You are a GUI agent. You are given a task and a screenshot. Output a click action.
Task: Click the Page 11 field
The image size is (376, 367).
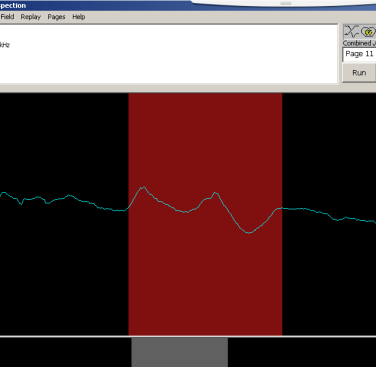coord(359,54)
